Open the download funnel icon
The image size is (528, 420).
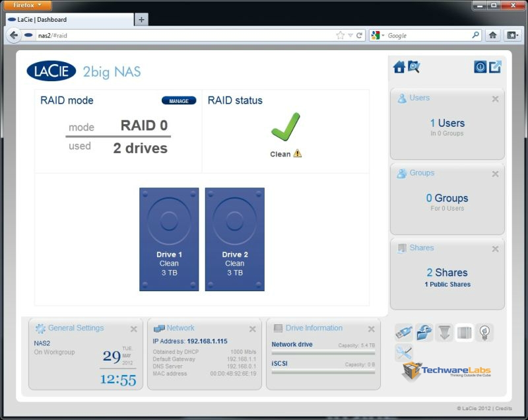click(444, 333)
